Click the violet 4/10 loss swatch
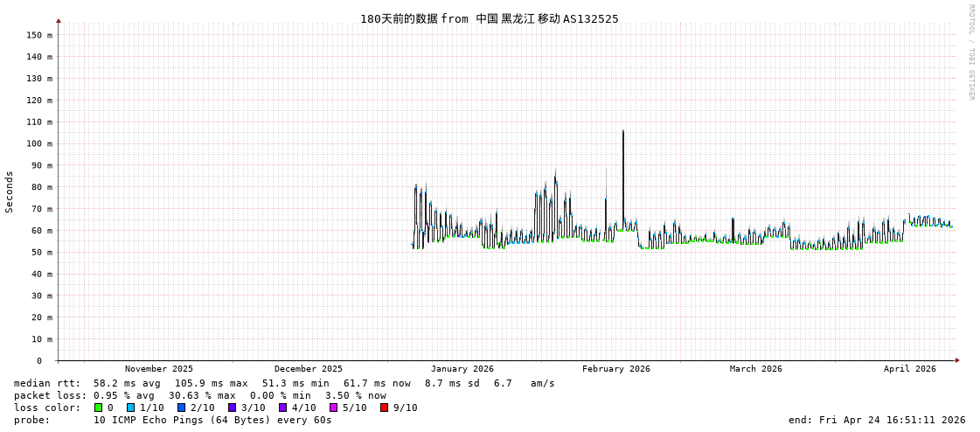Screen dimensions: 980x432 tap(282, 408)
